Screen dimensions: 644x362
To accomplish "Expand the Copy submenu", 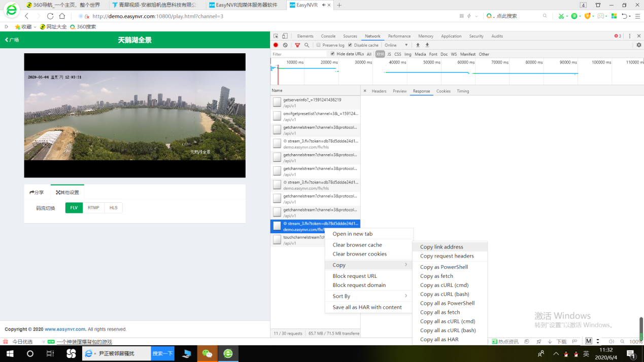I will (368, 265).
